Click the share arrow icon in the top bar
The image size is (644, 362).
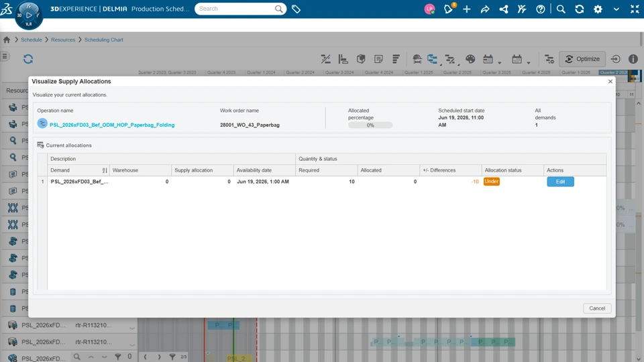(485, 9)
